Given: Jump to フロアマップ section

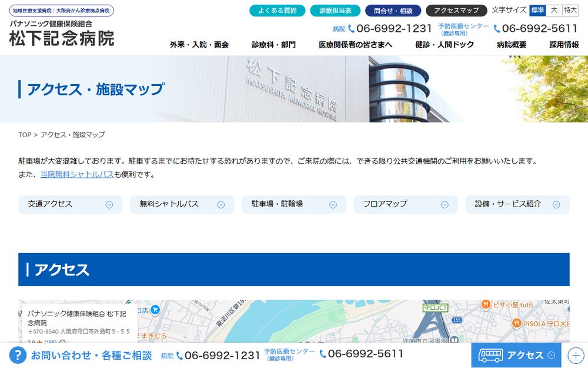Looking at the screenshot, I should (x=405, y=205).
